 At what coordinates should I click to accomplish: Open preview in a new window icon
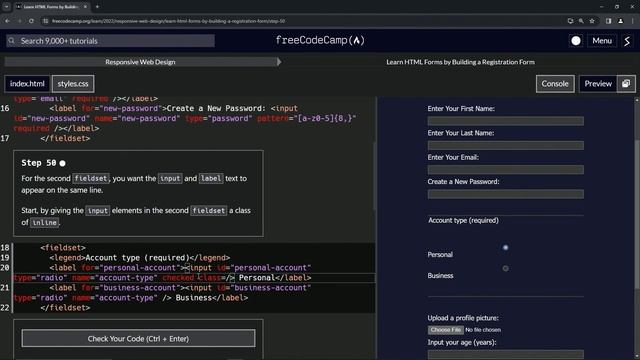coord(626,84)
